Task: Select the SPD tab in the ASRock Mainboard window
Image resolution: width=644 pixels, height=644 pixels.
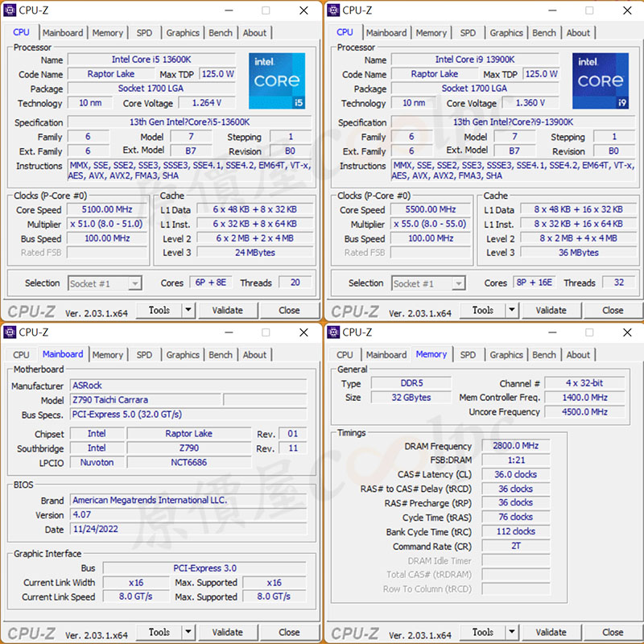Action: (x=144, y=355)
